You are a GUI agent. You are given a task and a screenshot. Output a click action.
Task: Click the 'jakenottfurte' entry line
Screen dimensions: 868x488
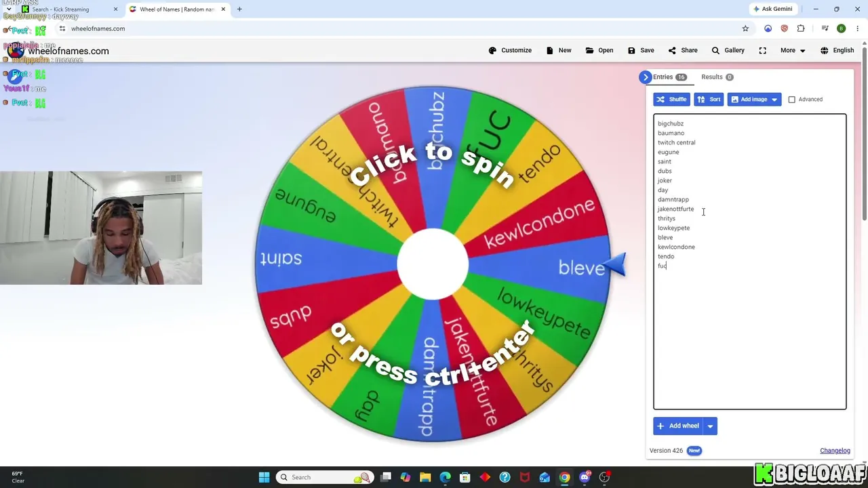[675, 209]
